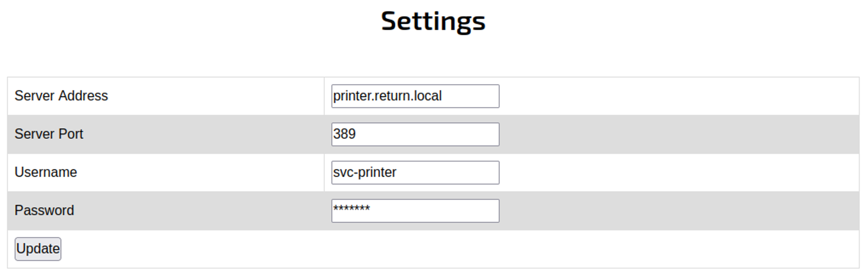Click empty space after text in Server Address box
868x276 pixels.
tap(473, 96)
